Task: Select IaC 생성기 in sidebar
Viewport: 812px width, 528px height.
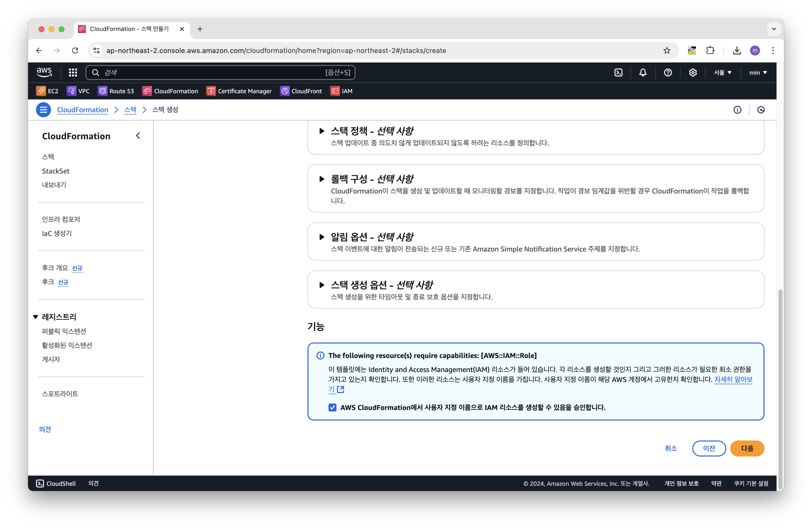Action: 57,233
